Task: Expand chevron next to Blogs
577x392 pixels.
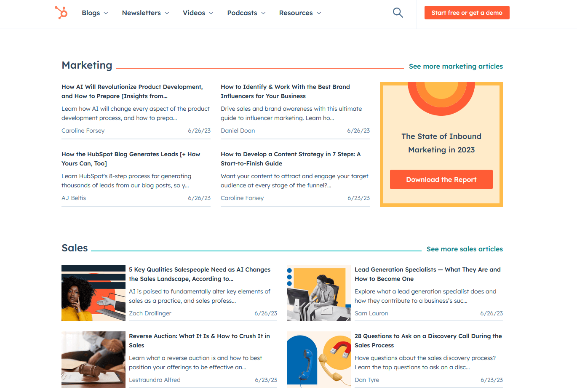Action: [106, 13]
